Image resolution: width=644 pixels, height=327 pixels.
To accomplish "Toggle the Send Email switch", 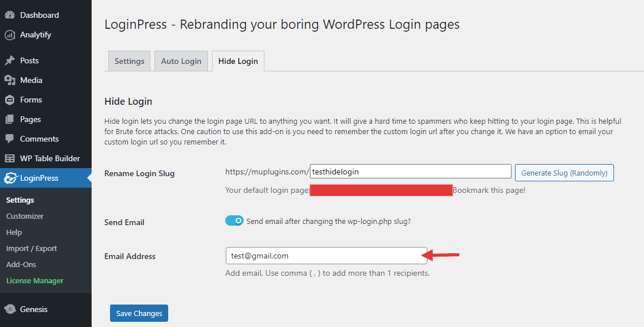I will (234, 220).
